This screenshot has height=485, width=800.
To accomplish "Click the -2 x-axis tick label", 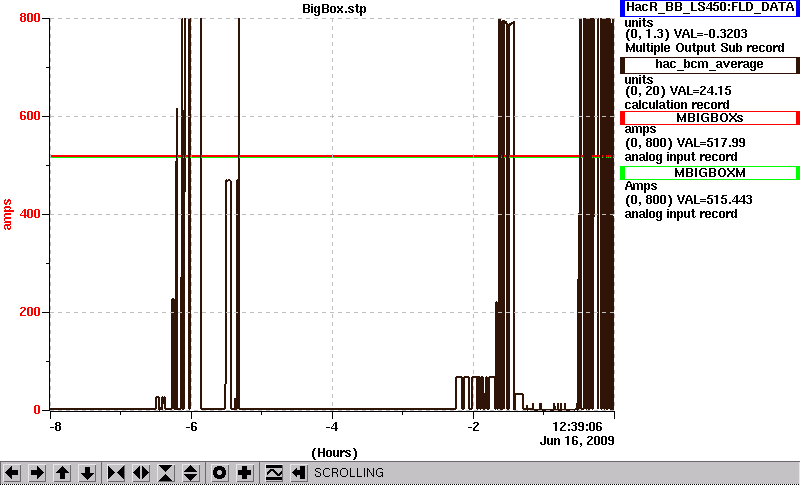I will 473,426.
